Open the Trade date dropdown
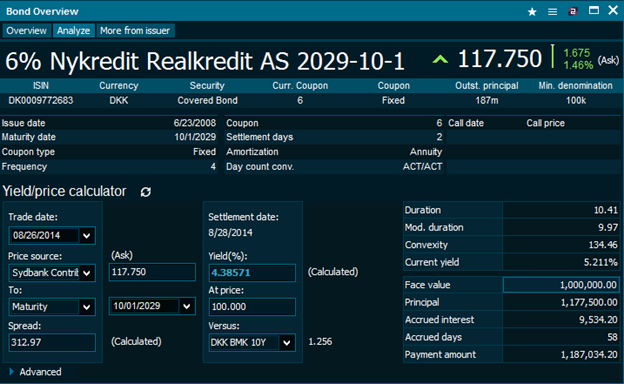 pyautogui.click(x=86, y=236)
